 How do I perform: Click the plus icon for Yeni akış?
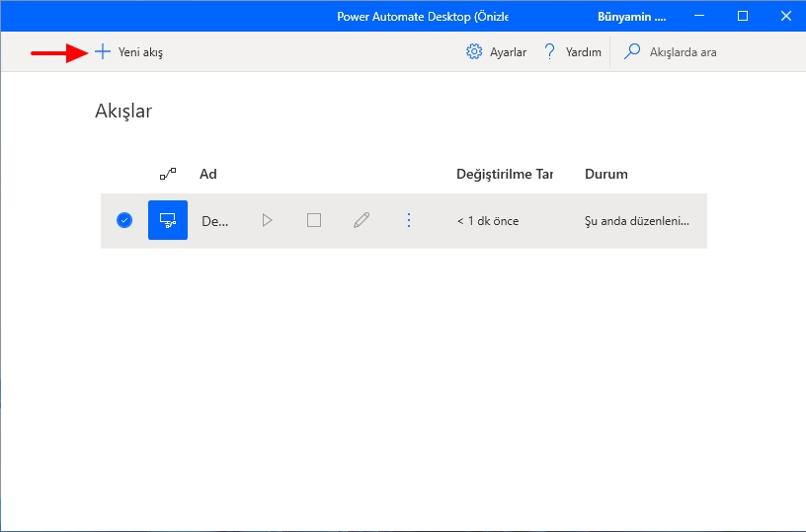click(x=103, y=52)
